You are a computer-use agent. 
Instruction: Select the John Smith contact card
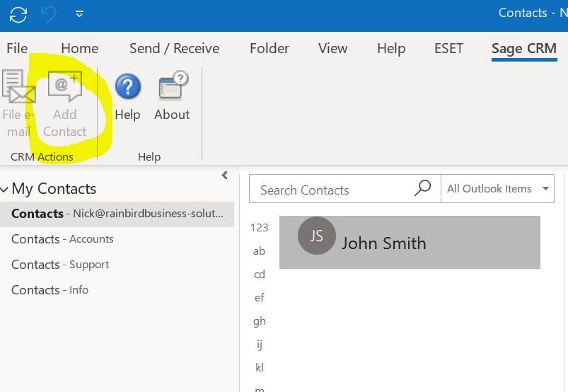coord(410,243)
